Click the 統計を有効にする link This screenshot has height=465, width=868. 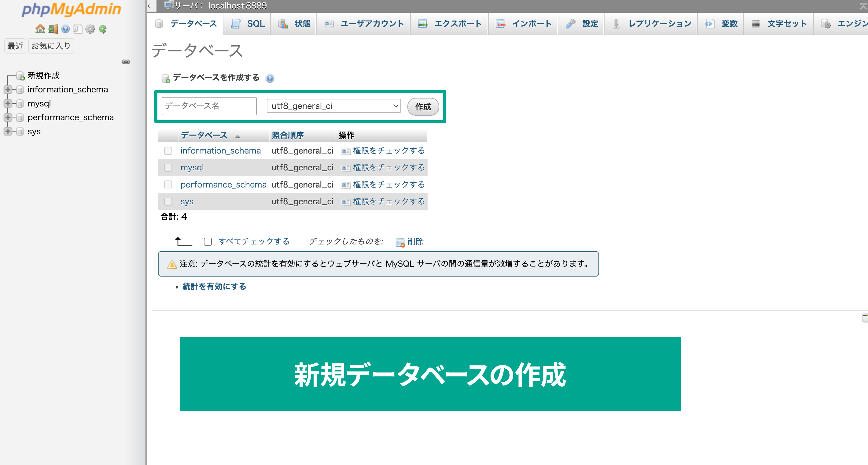(214, 286)
